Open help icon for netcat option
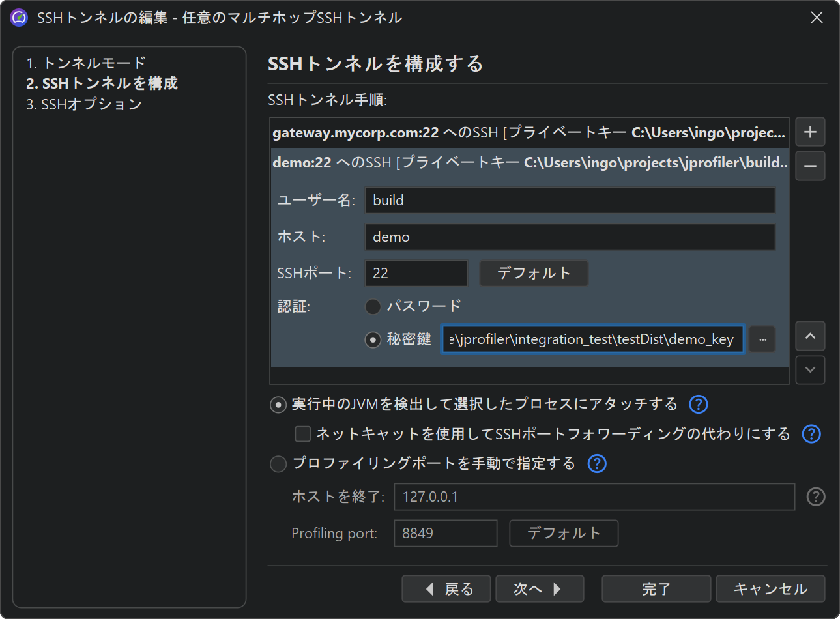The height and width of the screenshot is (619, 840). [x=811, y=434]
